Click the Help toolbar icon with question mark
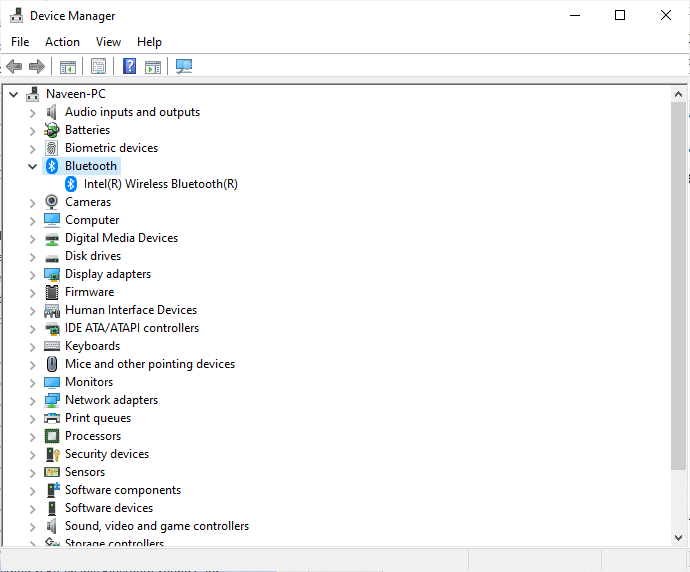690x572 pixels. (129, 66)
